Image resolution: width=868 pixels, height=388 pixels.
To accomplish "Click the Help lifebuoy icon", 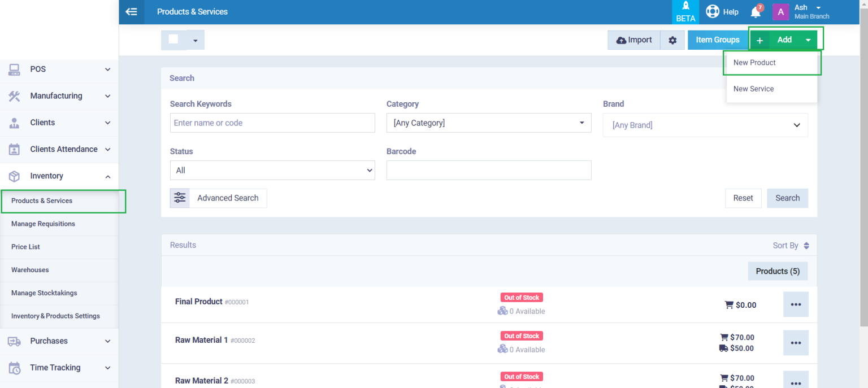I will tap(712, 12).
